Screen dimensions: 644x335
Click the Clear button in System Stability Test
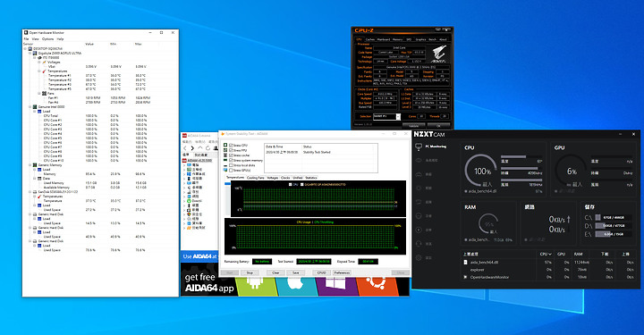[275, 272]
